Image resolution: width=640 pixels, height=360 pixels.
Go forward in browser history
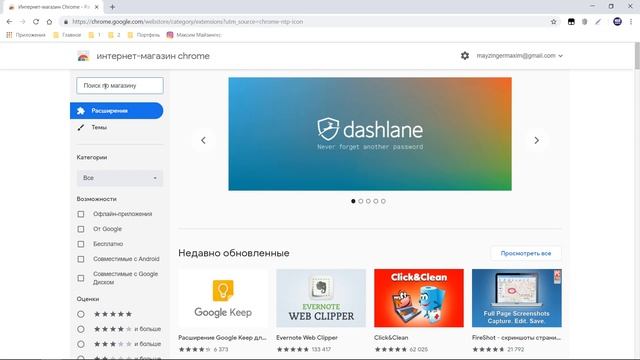(22, 22)
